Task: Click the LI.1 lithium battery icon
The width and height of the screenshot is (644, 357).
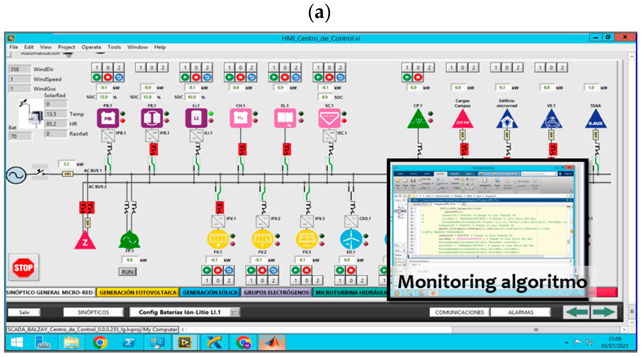Action: (196, 118)
